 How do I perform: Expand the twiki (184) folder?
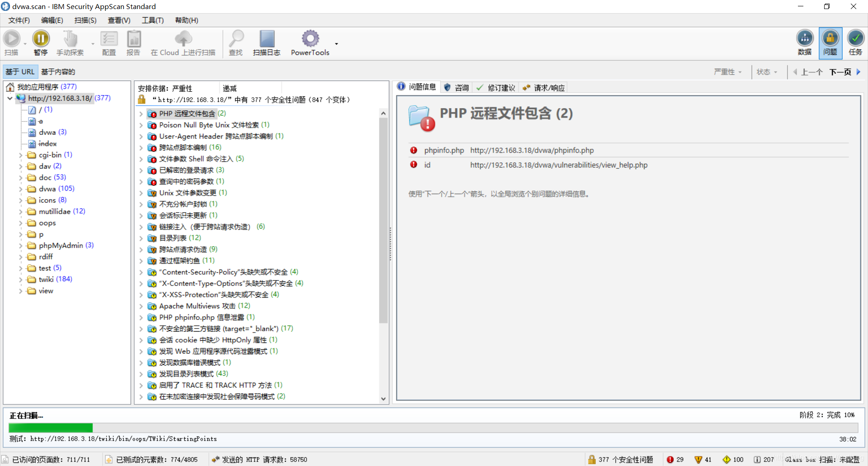[20, 280]
